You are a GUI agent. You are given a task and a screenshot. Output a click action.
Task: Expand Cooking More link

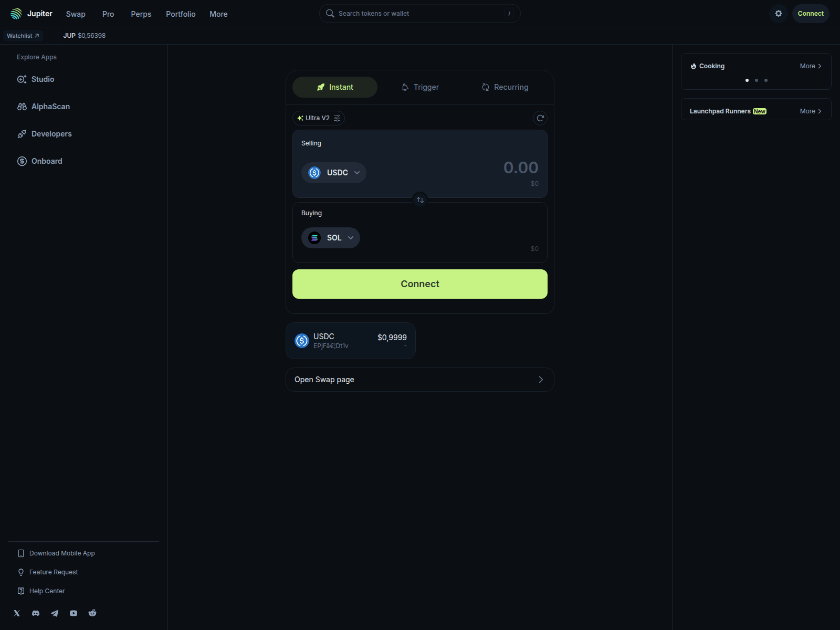(811, 66)
